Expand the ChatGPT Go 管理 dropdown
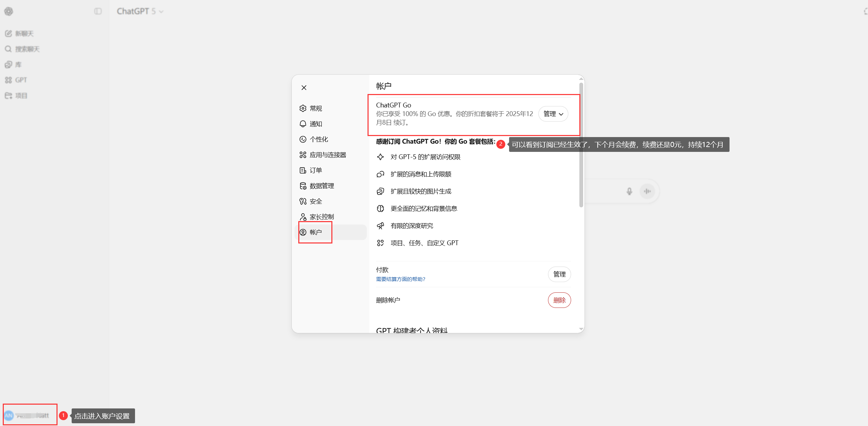Screen dimensions: 868x426 pos(553,114)
